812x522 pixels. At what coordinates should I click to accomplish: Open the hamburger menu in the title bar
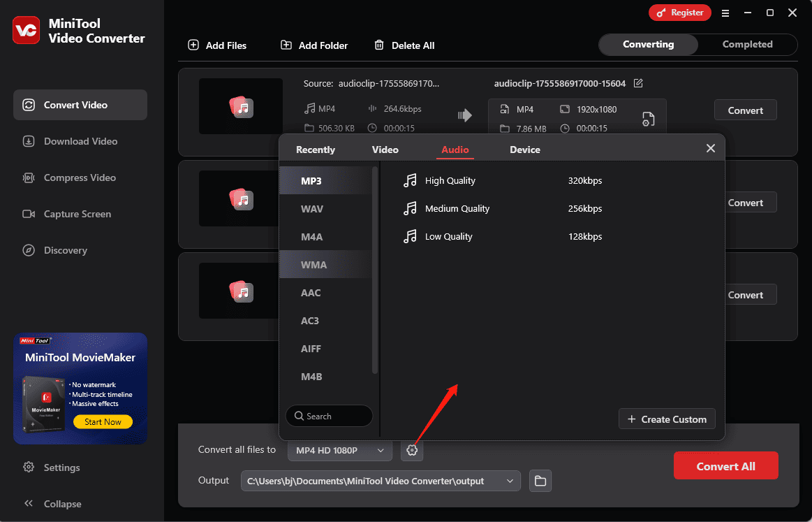[x=725, y=13]
